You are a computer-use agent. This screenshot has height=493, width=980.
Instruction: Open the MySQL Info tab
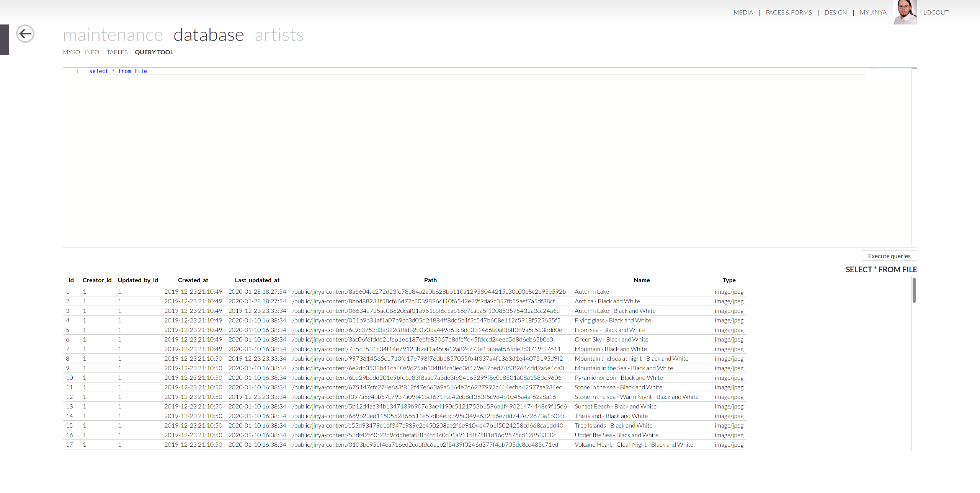coord(81,52)
